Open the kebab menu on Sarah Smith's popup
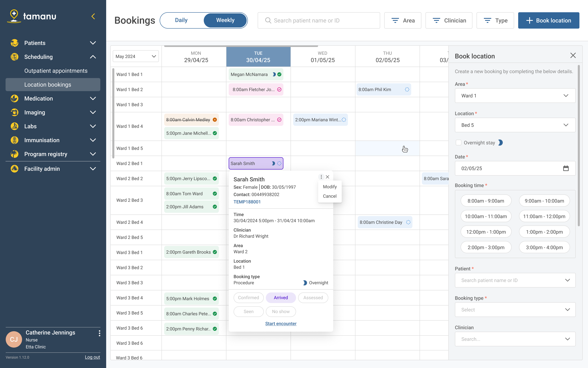588x368 pixels. (x=321, y=177)
